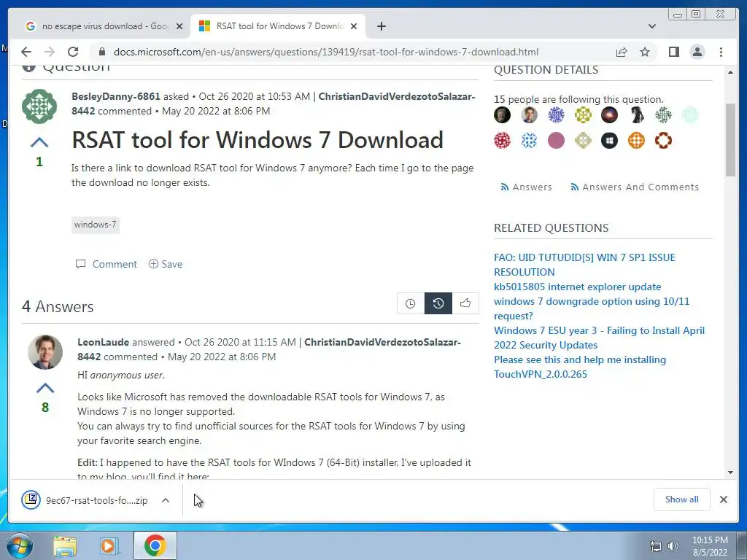Open Windows Explorer from the taskbar
The height and width of the screenshot is (560, 747).
65,545
